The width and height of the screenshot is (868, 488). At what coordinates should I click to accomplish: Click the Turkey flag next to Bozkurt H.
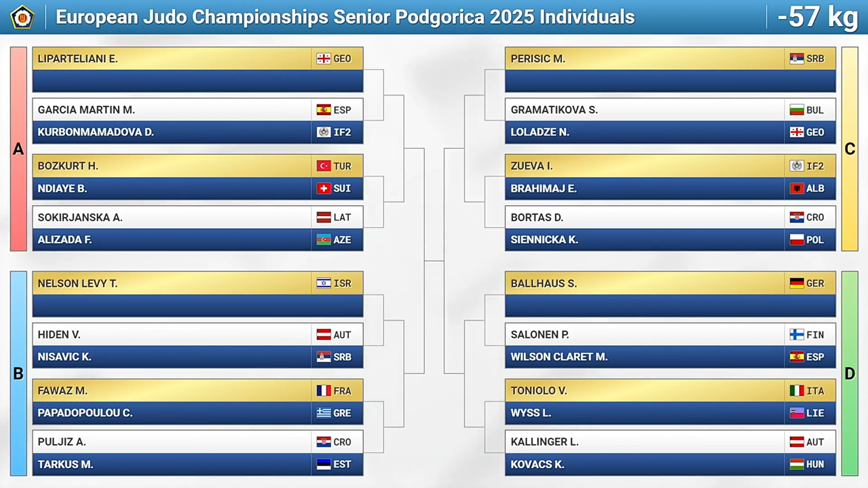[323, 166]
